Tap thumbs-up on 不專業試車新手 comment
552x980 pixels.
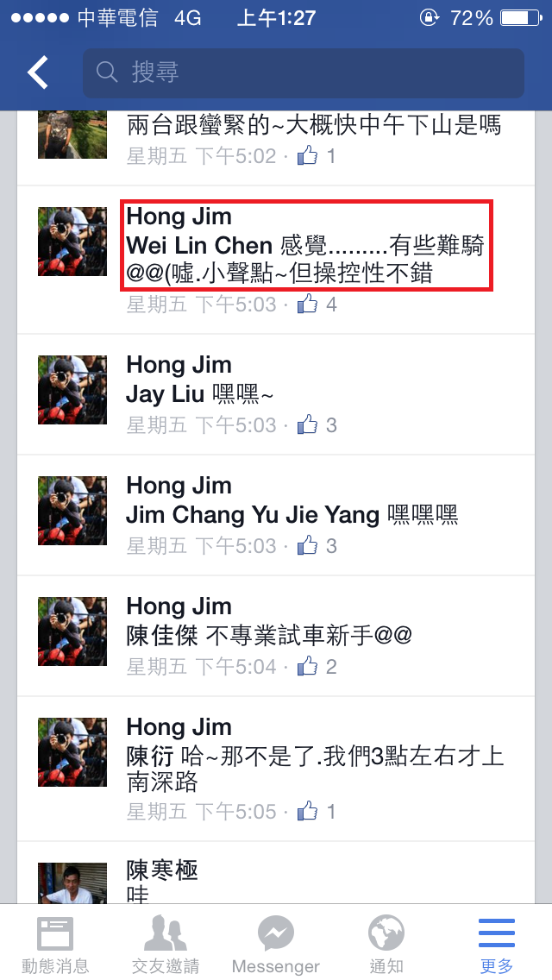pyautogui.click(x=308, y=666)
